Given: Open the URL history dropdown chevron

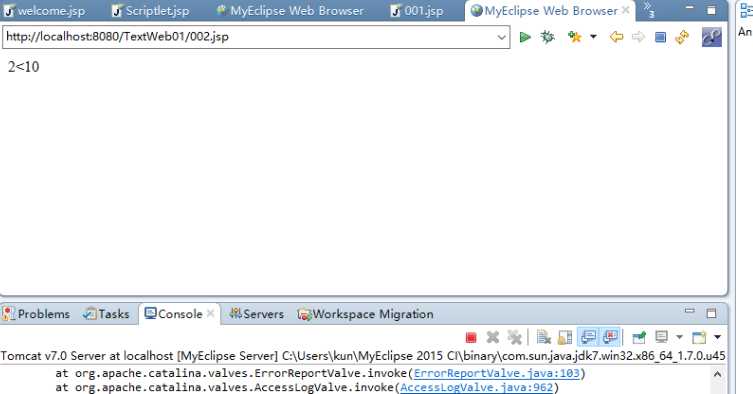Looking at the screenshot, I should pos(501,37).
